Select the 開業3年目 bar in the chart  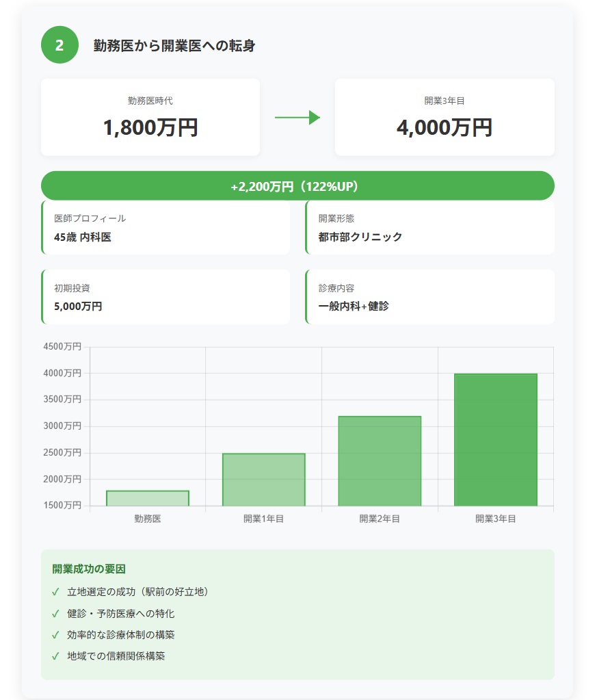click(496, 440)
